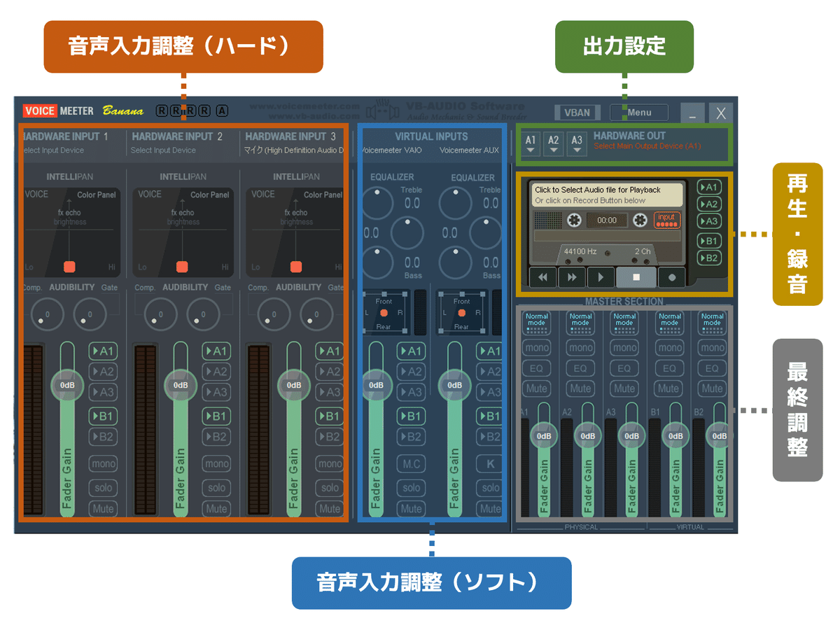
Task: Click the Hardware Input 2 Comp. knob
Action: pyautogui.click(x=160, y=314)
